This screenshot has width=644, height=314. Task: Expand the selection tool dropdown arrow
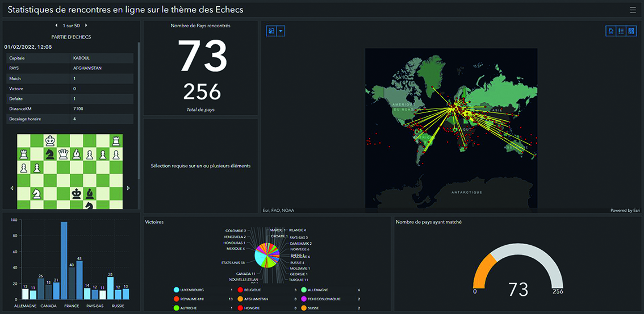point(281,31)
